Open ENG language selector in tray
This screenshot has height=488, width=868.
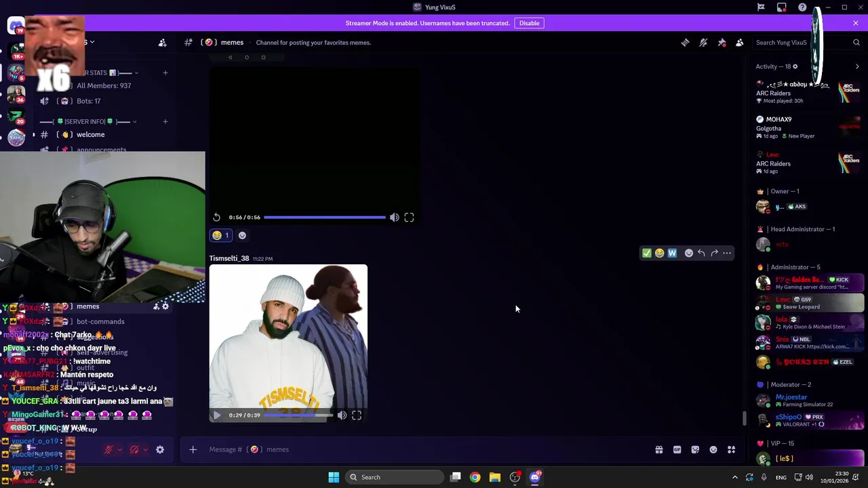(781, 477)
